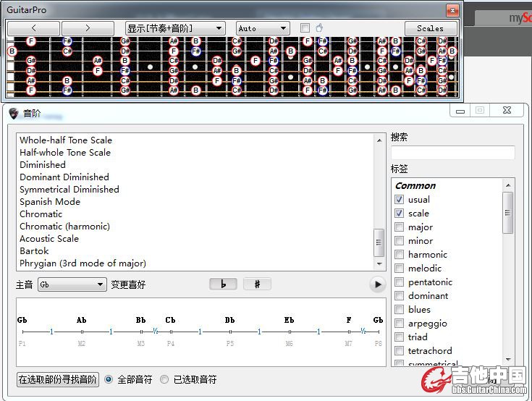Enable the pentatonic tag checkbox

[x=400, y=282]
